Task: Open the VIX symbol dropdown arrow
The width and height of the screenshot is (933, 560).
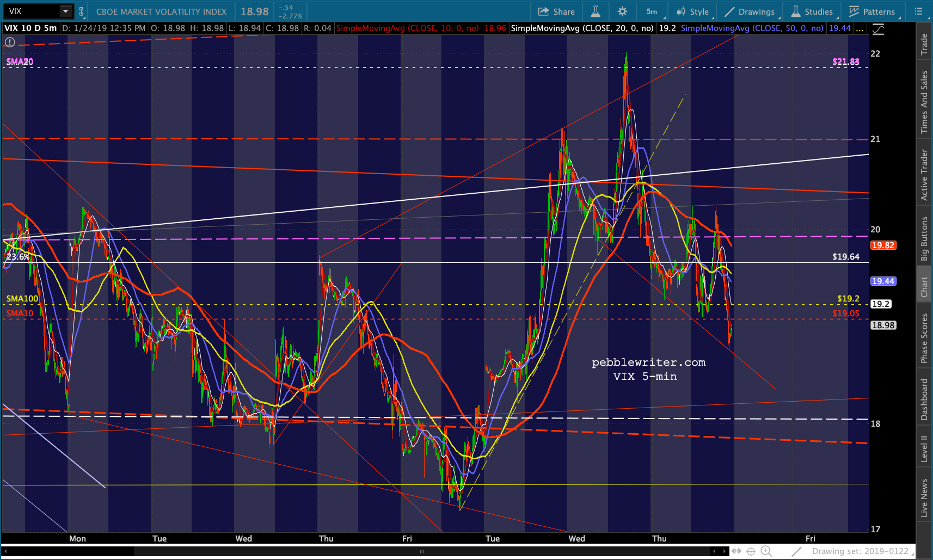Action: coord(66,11)
